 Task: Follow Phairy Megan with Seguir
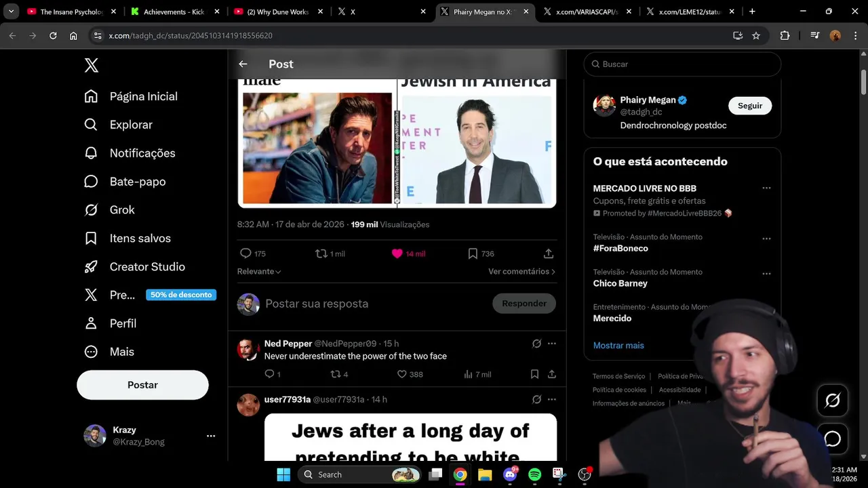[750, 106]
